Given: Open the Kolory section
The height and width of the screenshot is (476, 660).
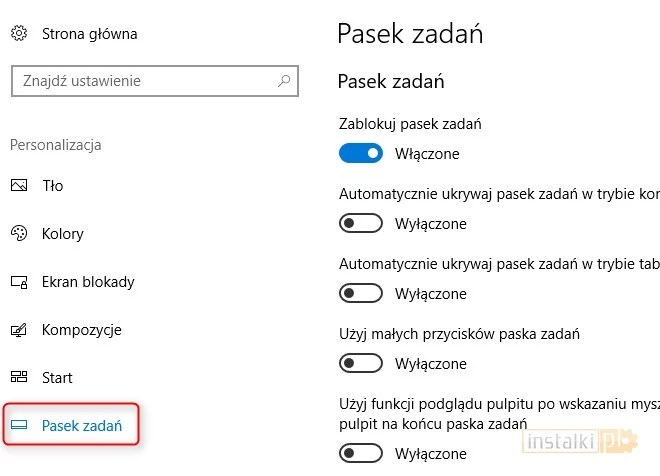Looking at the screenshot, I should 62,234.
